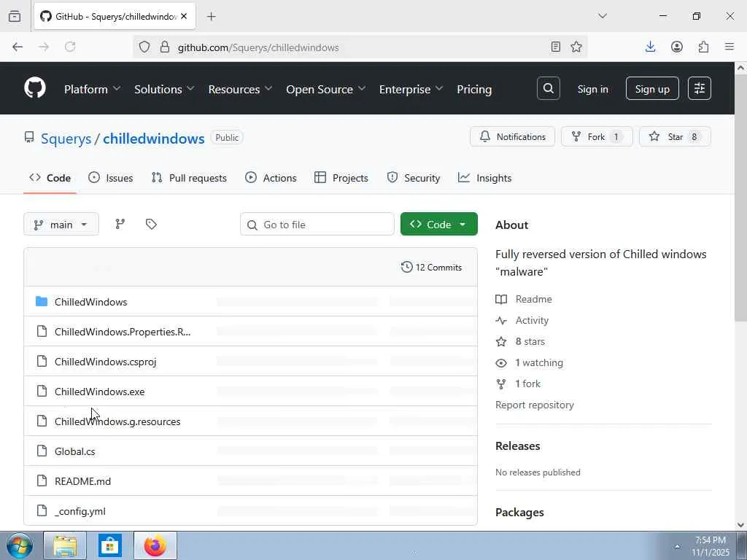Open the chilledwindows repo name link
Screen dimensions: 747x560
coord(154,139)
